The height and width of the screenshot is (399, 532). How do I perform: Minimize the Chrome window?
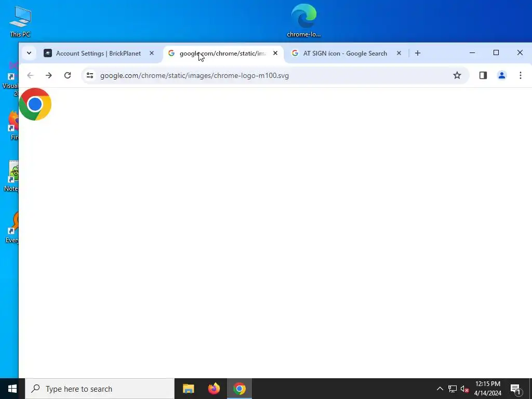pyautogui.click(x=472, y=52)
